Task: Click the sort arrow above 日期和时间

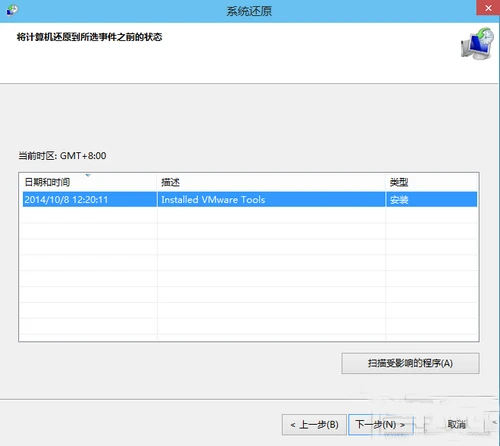Action: tap(88, 175)
